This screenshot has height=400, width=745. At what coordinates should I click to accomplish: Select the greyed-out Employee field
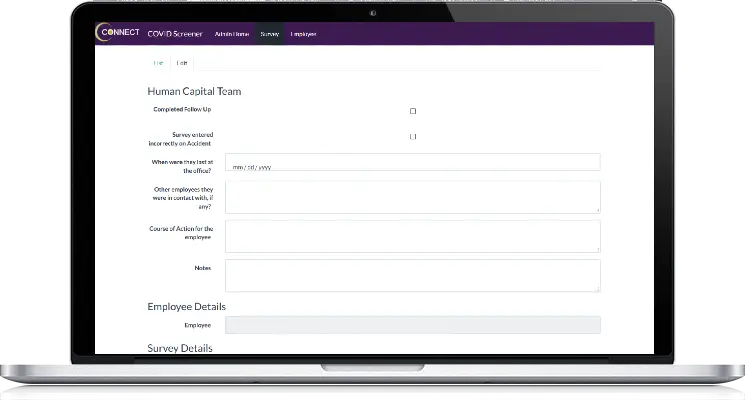412,325
